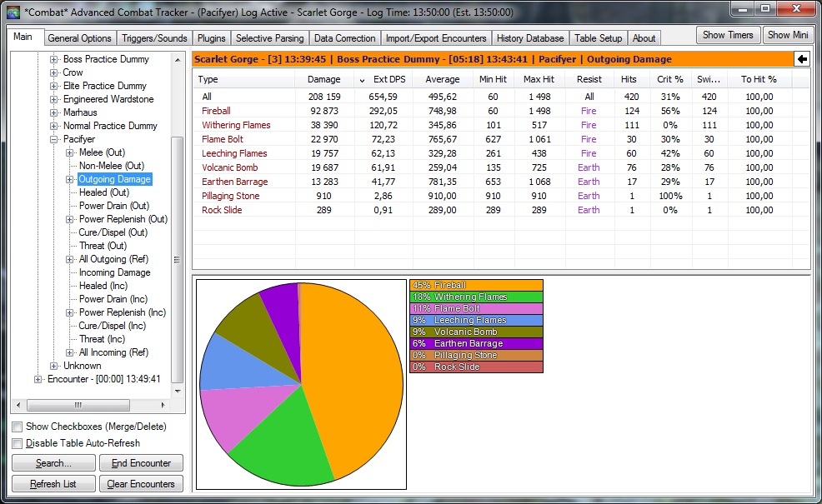
Task: Select the All row in damage table
Action: (493, 97)
